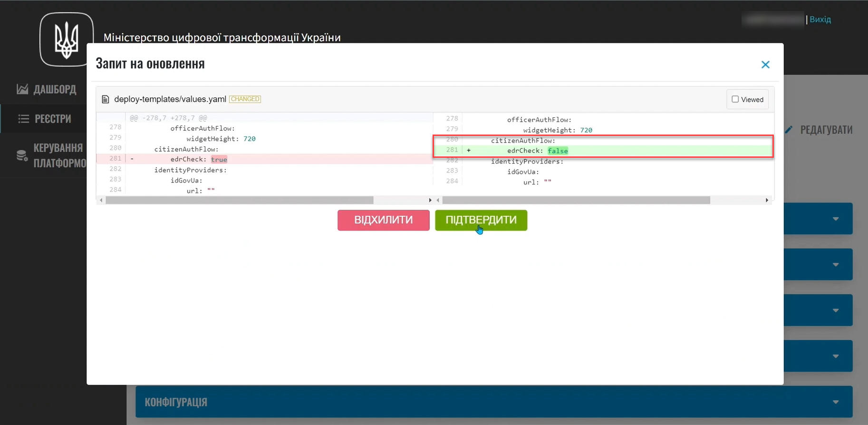Click the values.yaml file document icon
868x425 pixels.
tap(106, 99)
